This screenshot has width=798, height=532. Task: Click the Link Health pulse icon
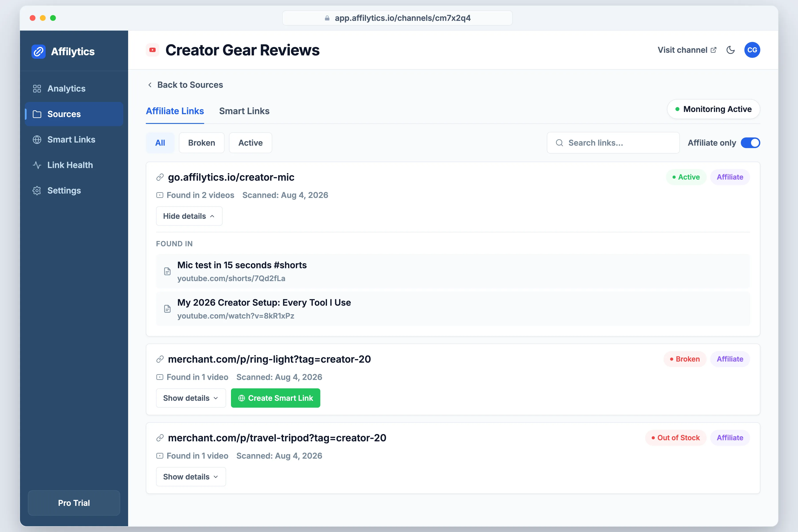(37, 165)
